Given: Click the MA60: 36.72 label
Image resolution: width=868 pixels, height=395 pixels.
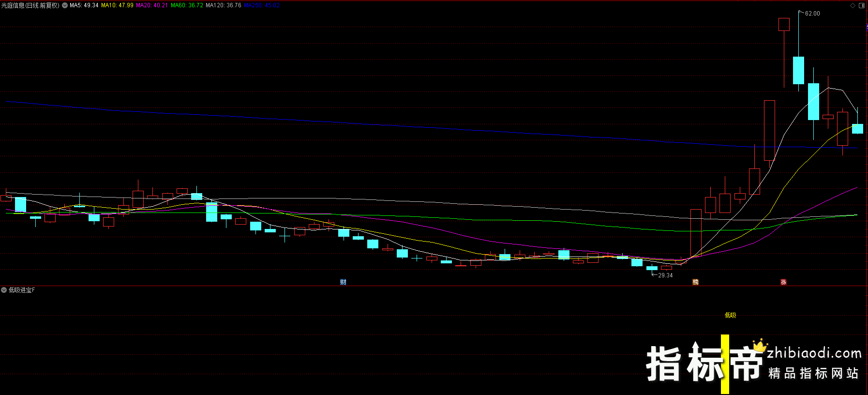Looking at the screenshot, I should point(187,5).
